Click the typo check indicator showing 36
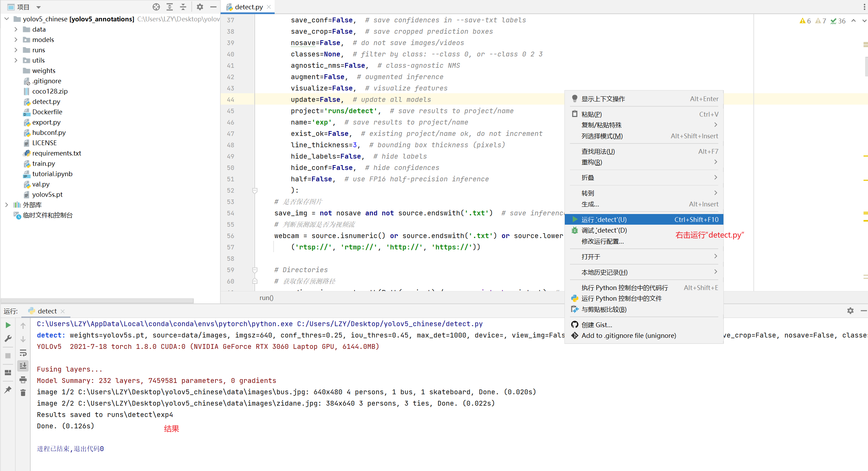The height and width of the screenshot is (471, 868). [838, 21]
